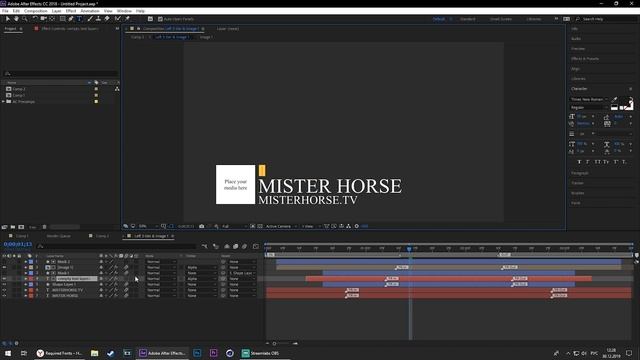Select the Pan Behind anchor point tool
Image resolution: width=640 pixels, height=360 pixels.
[52, 19]
